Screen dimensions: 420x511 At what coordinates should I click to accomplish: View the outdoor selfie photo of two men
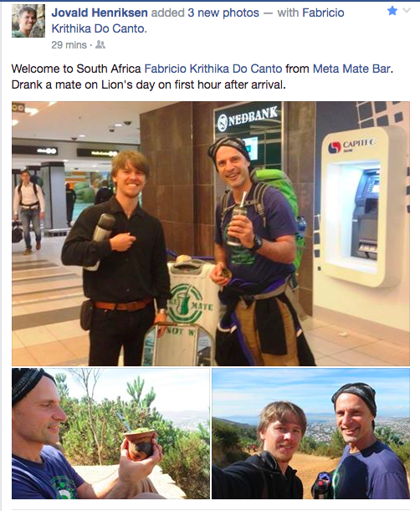point(310,433)
